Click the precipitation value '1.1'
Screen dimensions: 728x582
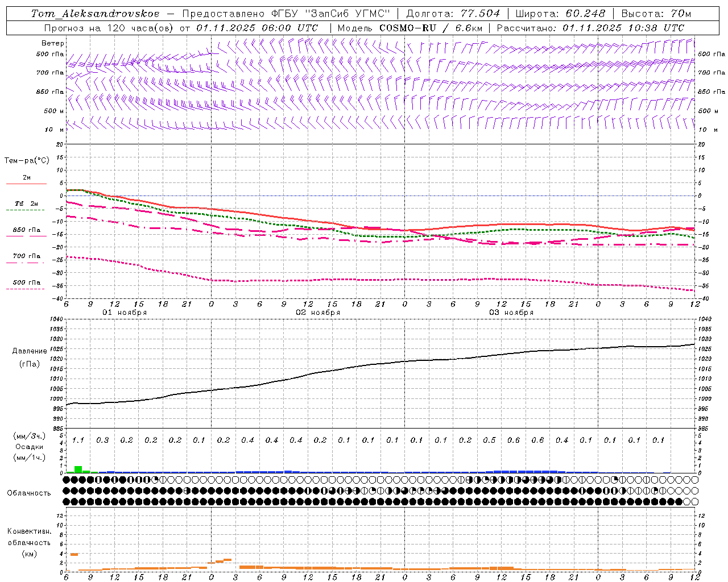[78, 440]
